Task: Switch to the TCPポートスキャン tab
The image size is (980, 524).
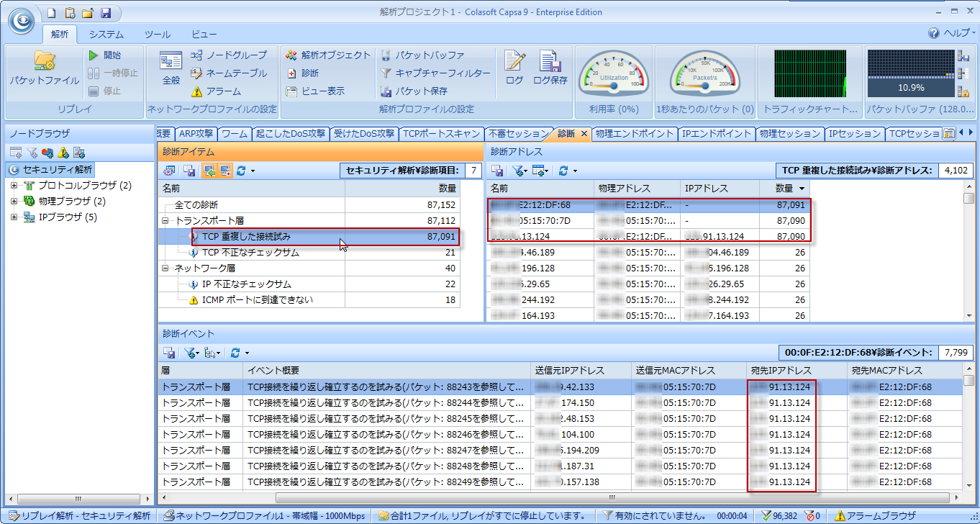Action: (x=441, y=134)
